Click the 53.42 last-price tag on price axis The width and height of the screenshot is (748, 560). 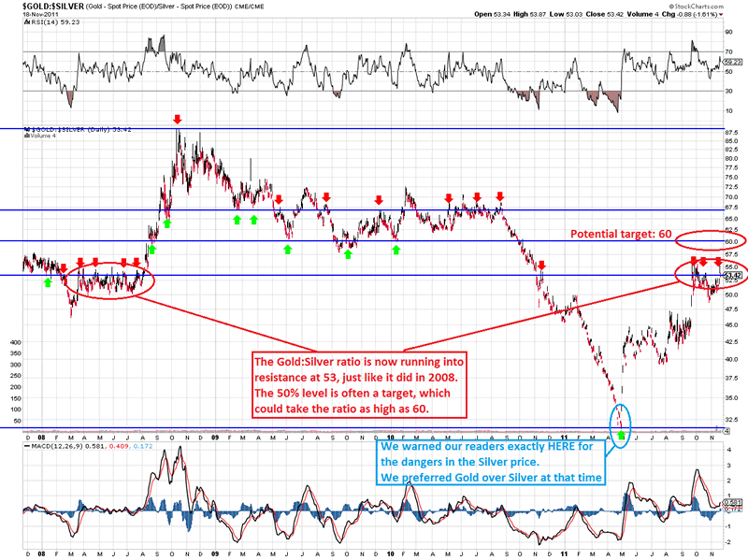[x=733, y=275]
